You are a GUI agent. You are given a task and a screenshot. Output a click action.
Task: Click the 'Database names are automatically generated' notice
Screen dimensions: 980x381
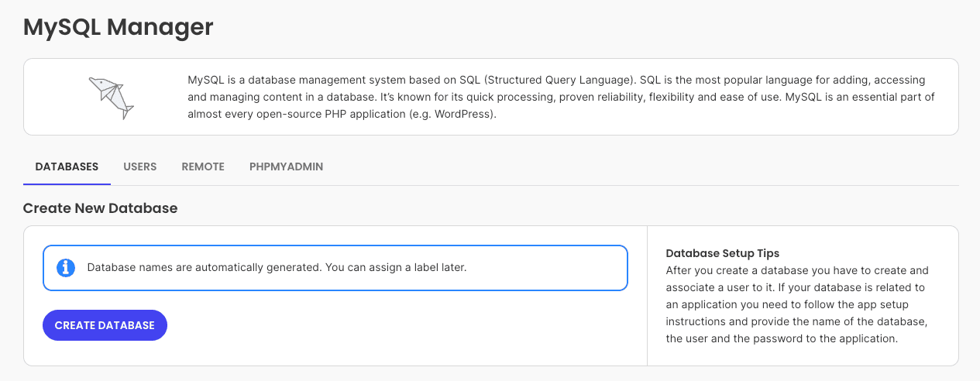pyautogui.click(x=335, y=268)
